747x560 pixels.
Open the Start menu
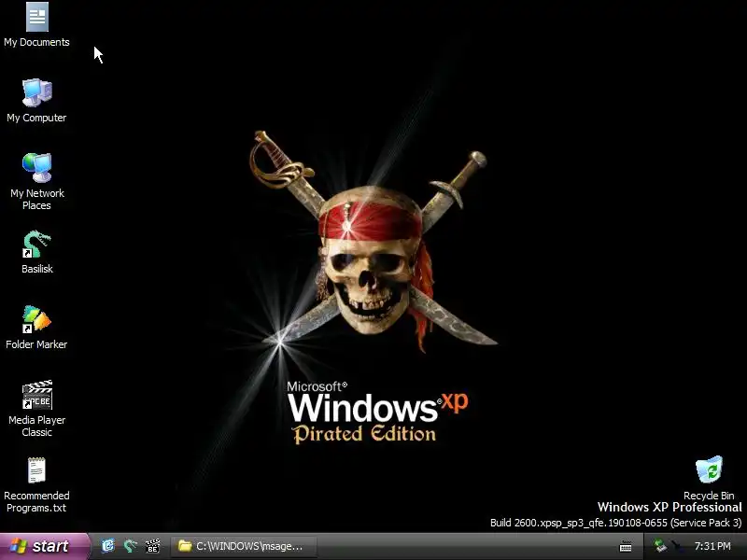[x=45, y=546]
